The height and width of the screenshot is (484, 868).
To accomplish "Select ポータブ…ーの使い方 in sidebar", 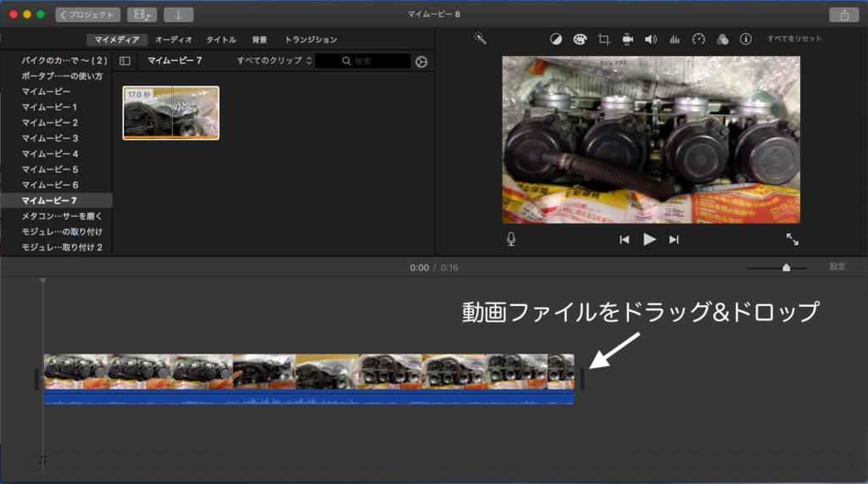I will 62,76.
